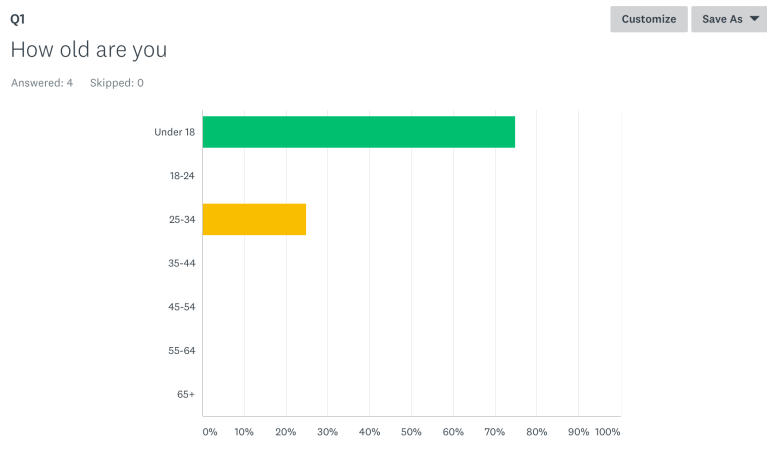767x472 pixels.
Task: Select the 45-54 category label
Action: pos(181,307)
